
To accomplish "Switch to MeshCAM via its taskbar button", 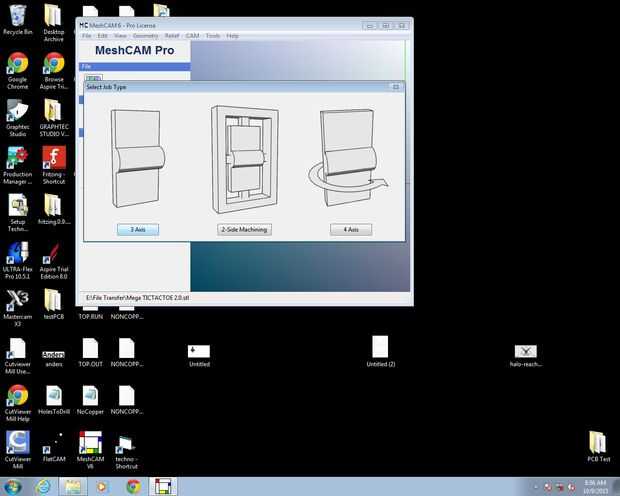I will point(163,487).
